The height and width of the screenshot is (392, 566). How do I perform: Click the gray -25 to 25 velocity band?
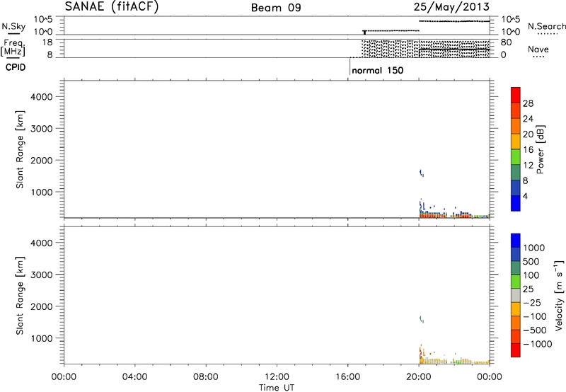point(516,296)
